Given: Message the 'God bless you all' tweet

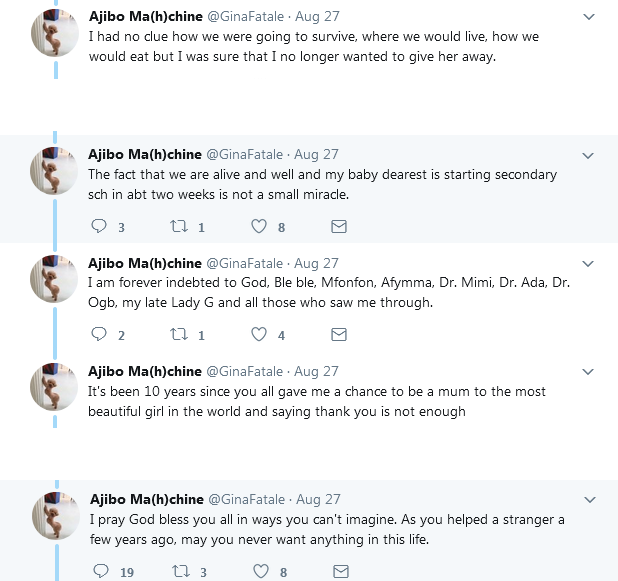Looking at the screenshot, I should (x=341, y=571).
